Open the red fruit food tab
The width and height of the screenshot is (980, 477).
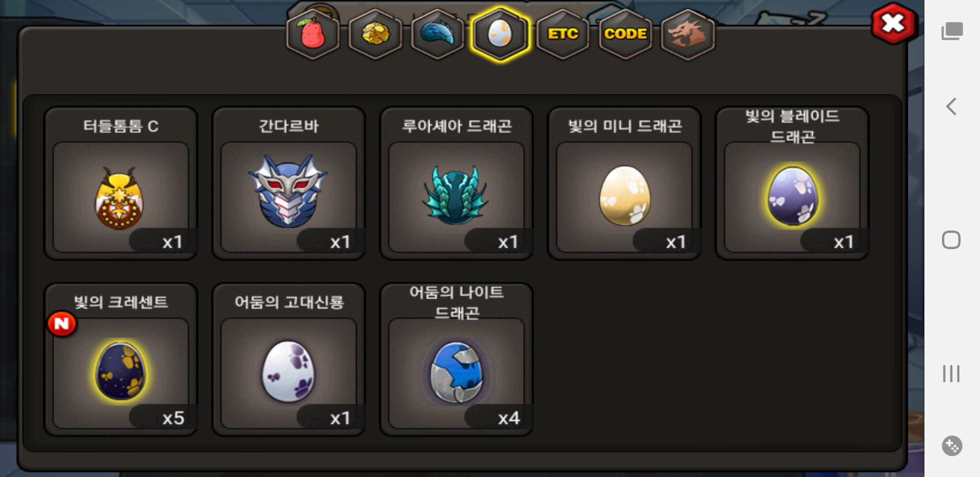coord(313,34)
